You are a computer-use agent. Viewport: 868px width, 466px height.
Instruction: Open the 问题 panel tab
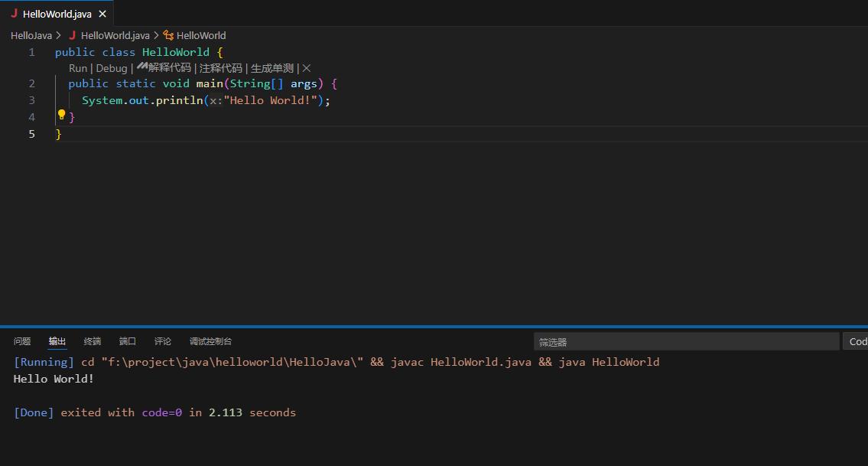tap(21, 341)
